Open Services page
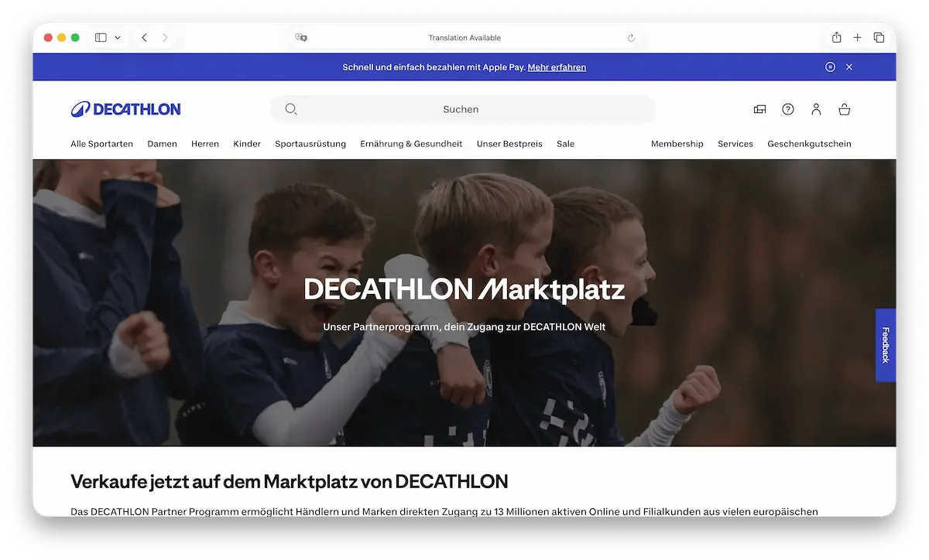The width and height of the screenshot is (929, 560). (x=735, y=144)
